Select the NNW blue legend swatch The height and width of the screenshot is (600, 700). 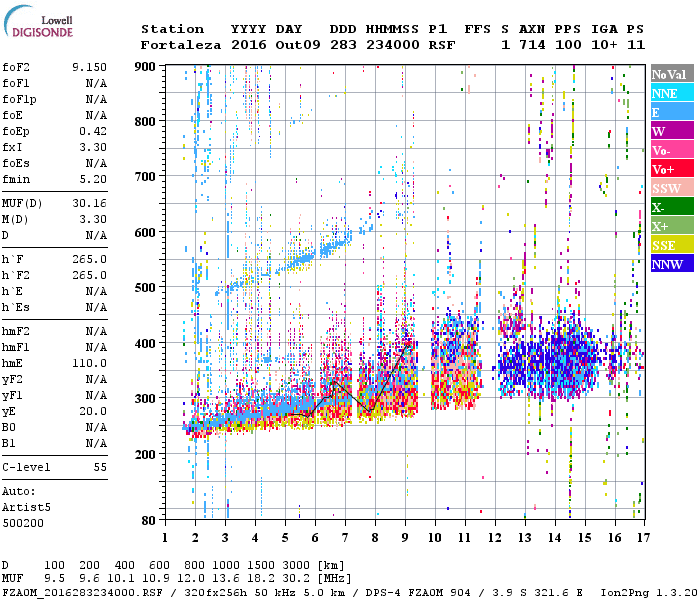click(672, 263)
